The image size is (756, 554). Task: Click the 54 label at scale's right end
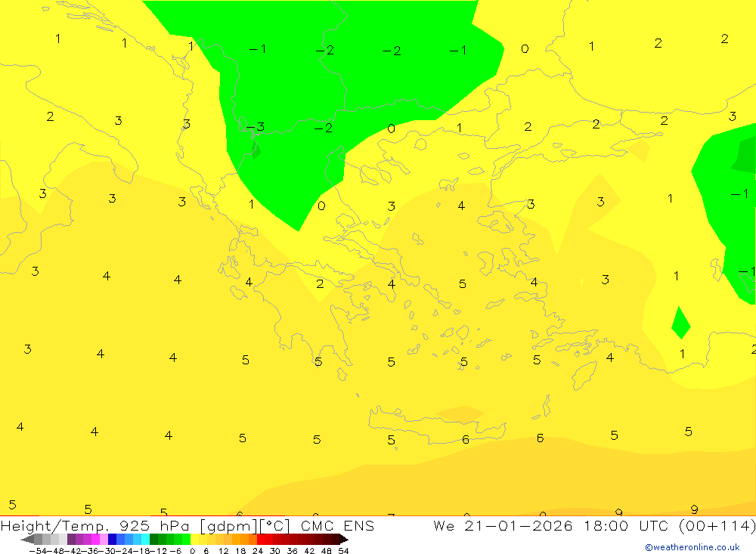[343, 551]
